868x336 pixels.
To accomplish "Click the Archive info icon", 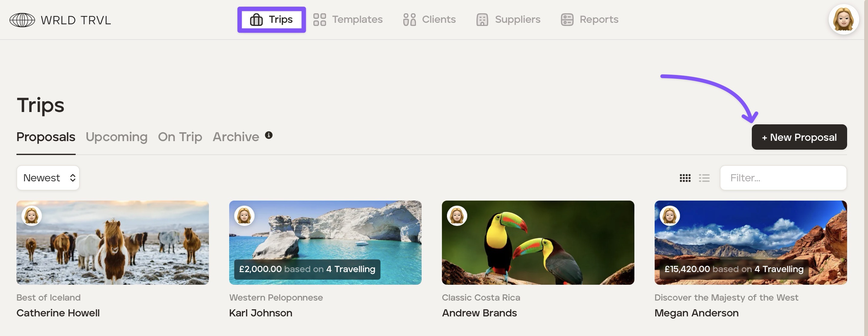I will pyautogui.click(x=268, y=135).
